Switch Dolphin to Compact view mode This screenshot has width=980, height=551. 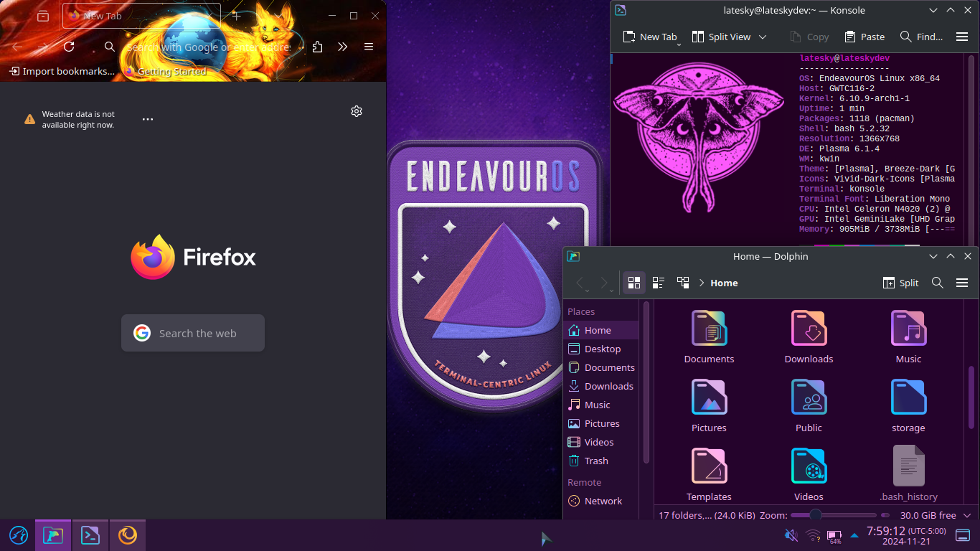(x=659, y=283)
